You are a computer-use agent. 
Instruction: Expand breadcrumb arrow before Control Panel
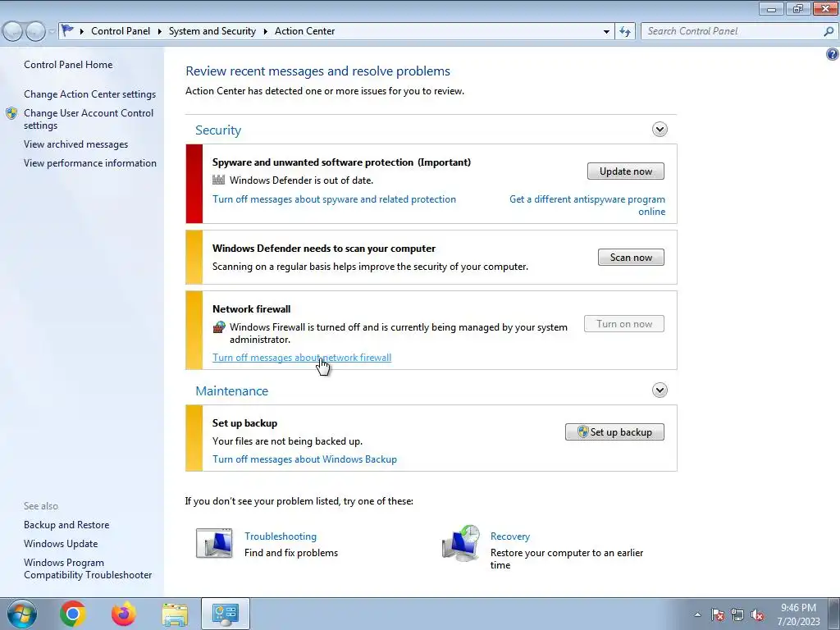[82, 32]
